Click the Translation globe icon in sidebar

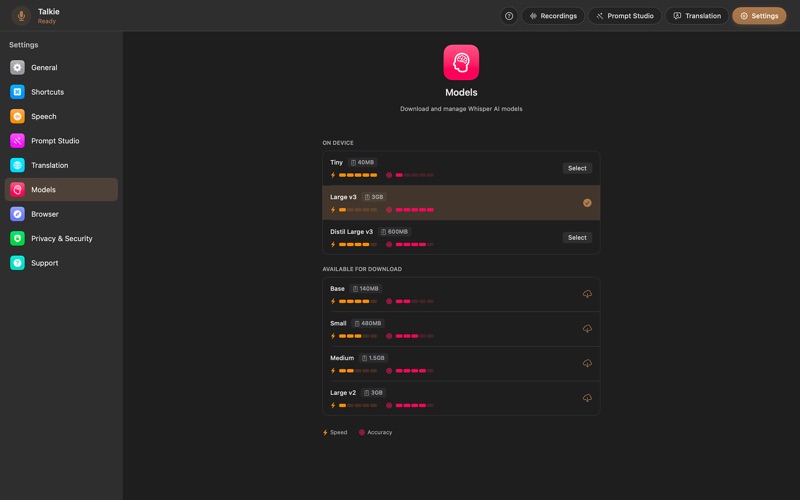point(17,165)
